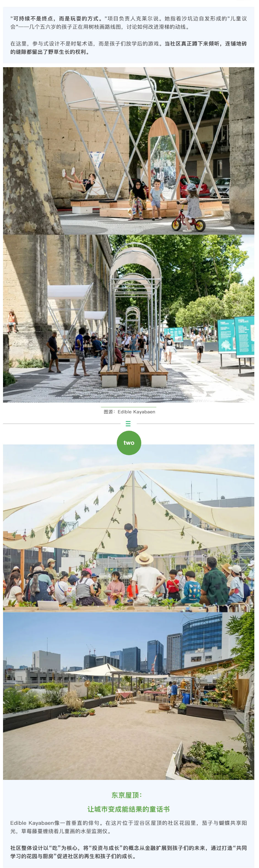Open the child climbing pole canopy photo
259x868 pixels.
[129, 528]
